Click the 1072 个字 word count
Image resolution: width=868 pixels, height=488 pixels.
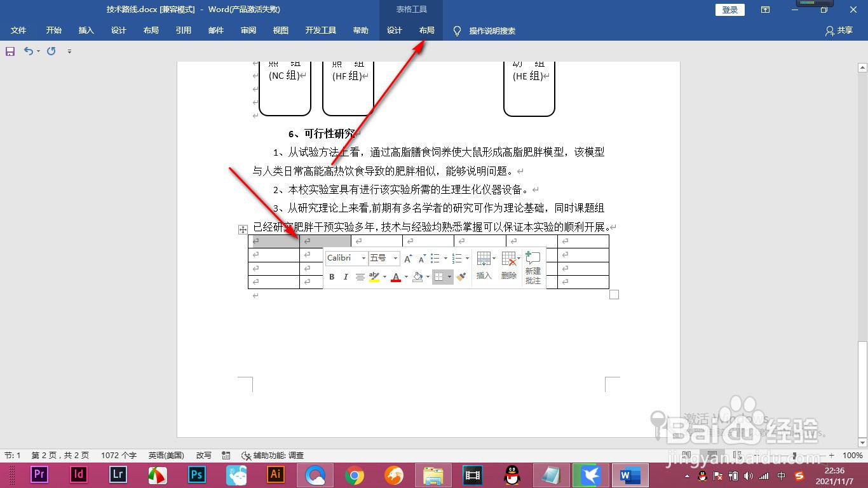(119, 456)
